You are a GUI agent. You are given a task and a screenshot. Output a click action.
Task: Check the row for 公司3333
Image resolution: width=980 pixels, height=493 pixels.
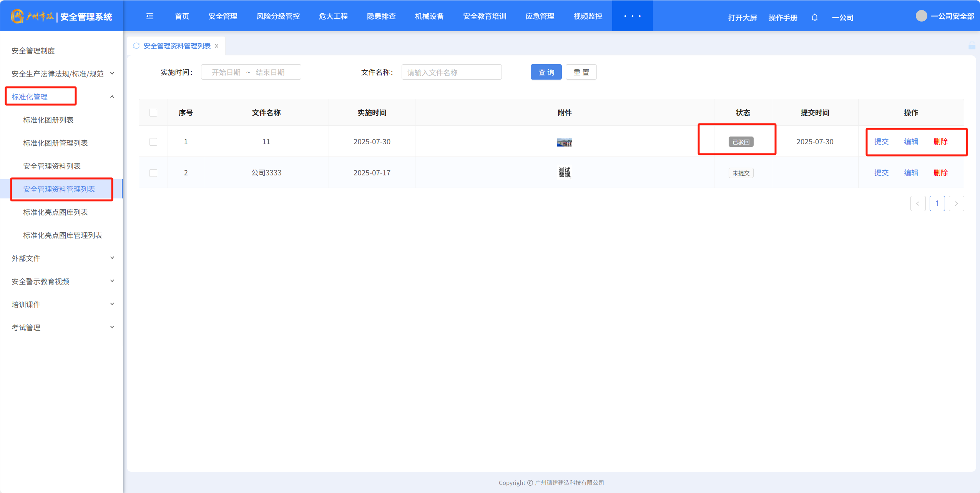[153, 173]
